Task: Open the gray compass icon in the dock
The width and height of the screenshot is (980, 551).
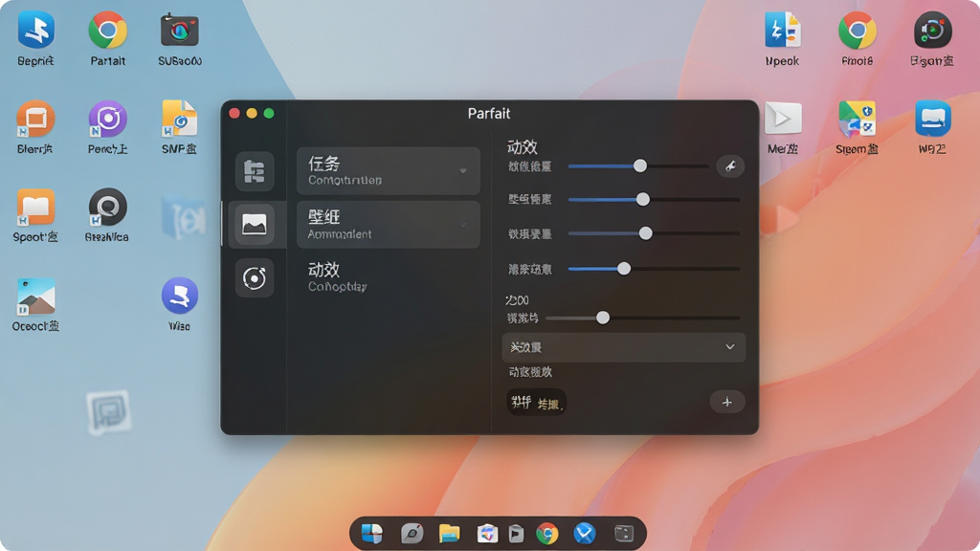Action: click(x=412, y=534)
